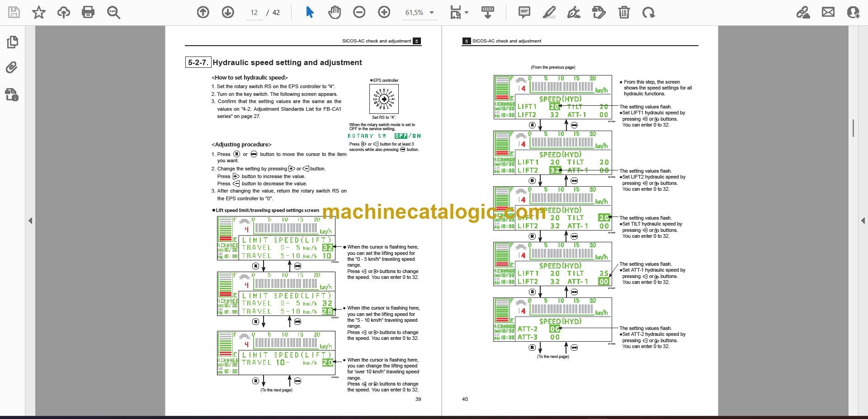Viewport: 868px width, 419px height.
Task: Choose the selection arrow tool
Action: (310, 12)
